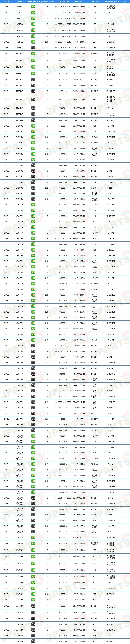Click the ON icon in SIGNUM Y 22 DTR row

tap(33, 188)
